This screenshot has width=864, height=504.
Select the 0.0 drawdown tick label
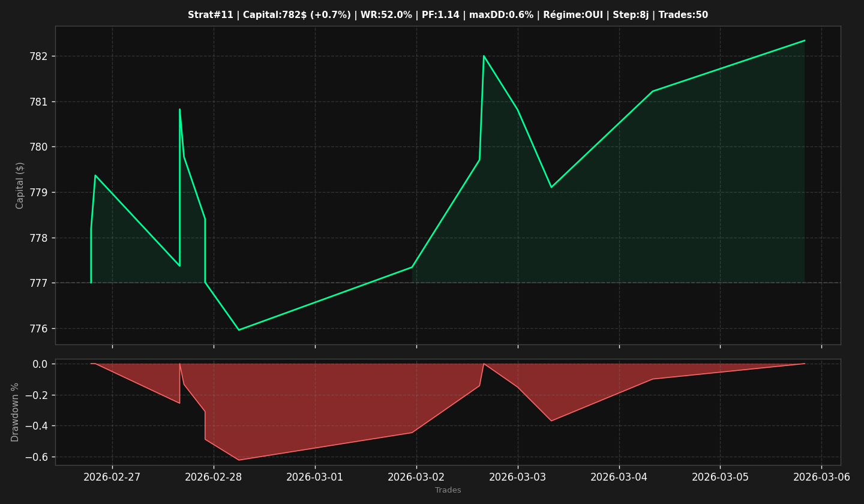point(41,364)
